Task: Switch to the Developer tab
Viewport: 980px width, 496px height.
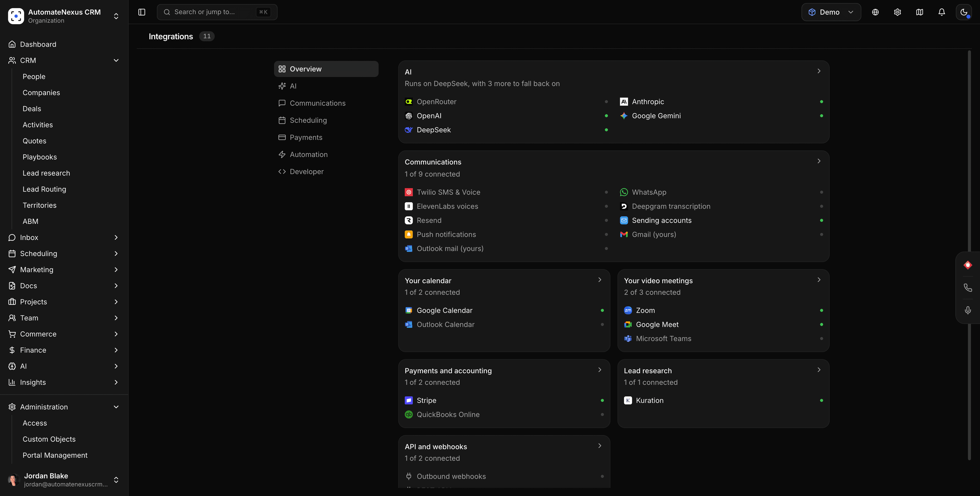Action: click(326, 172)
